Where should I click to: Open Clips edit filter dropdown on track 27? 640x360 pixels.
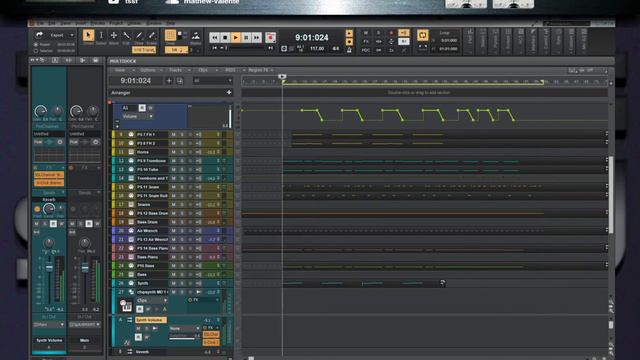point(151,300)
